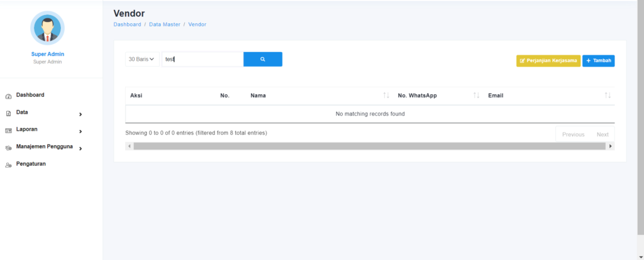Viewport: 644px width, 260px height.
Task: Click the Pengaturan user-settings icon
Action: point(8,165)
